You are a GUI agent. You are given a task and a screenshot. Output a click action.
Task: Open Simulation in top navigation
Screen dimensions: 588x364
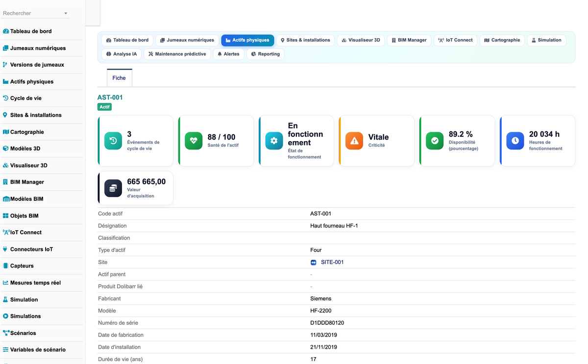point(546,40)
